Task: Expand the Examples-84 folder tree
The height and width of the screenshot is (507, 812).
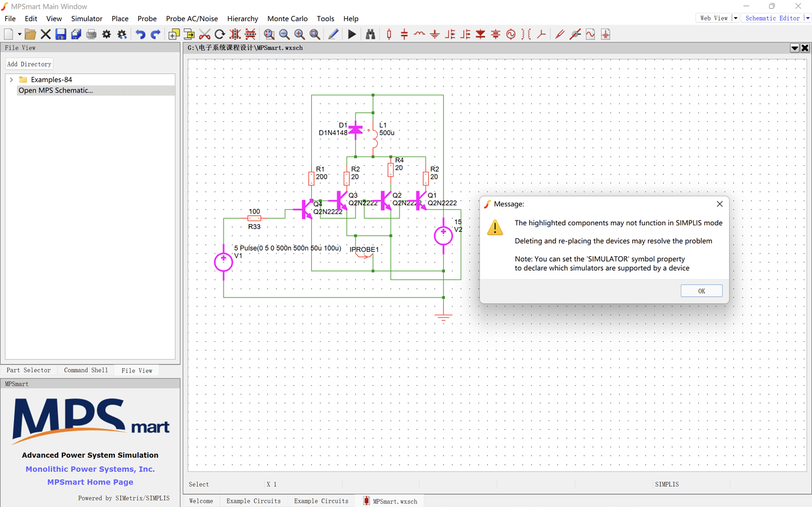Action: 11,79
